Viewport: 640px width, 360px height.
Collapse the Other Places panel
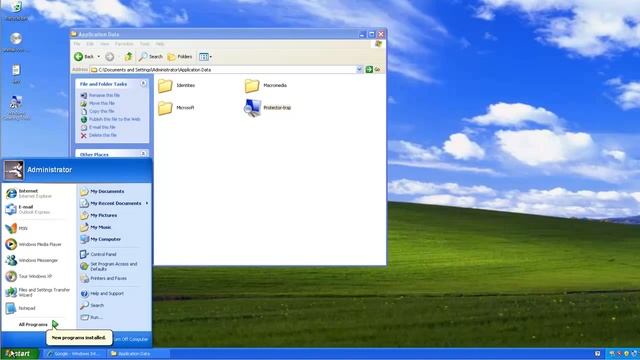(x=143, y=154)
